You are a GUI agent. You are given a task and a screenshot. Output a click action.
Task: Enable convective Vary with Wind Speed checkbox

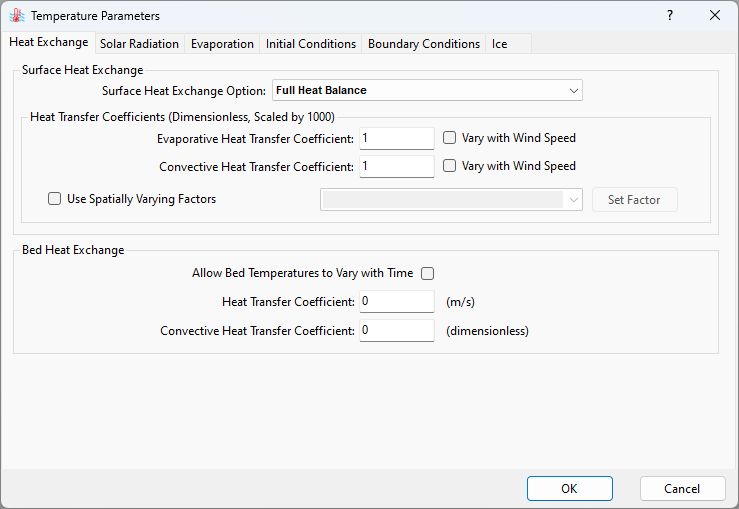pos(450,166)
